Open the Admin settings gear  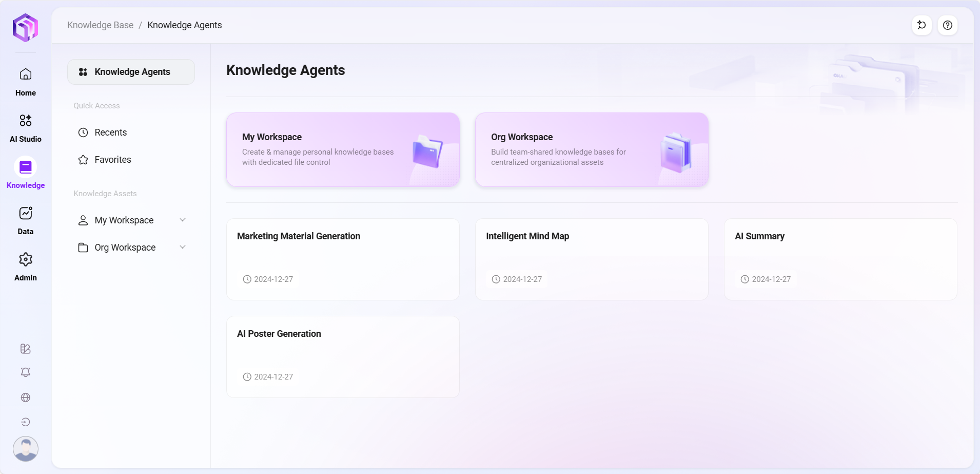(x=26, y=266)
